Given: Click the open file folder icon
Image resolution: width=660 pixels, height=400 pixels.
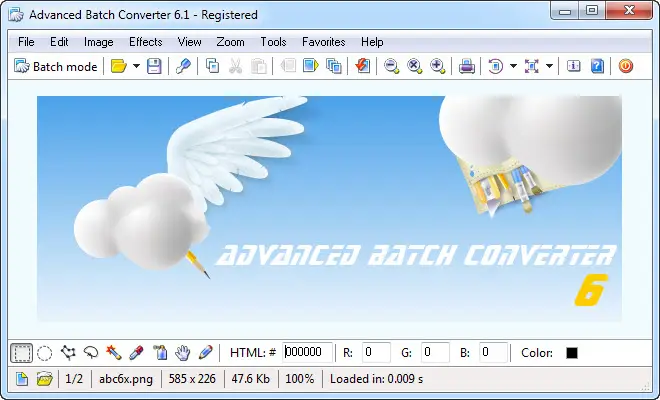Looking at the screenshot, I should (119, 66).
